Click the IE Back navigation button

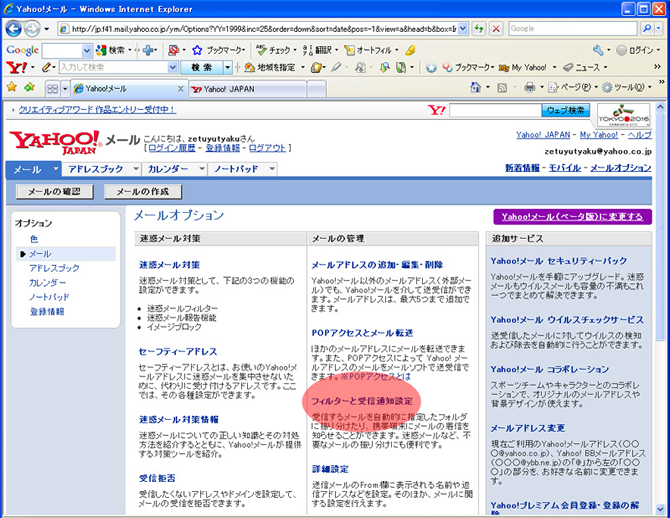click(x=14, y=29)
